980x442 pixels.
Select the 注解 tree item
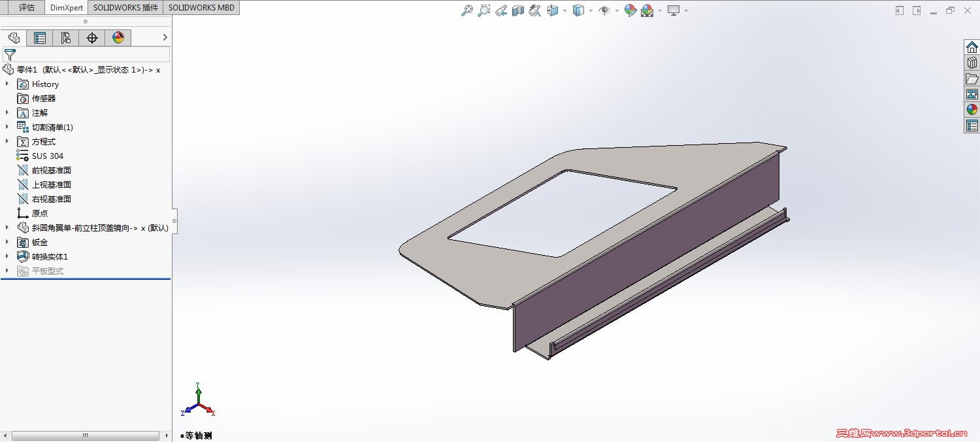(x=33, y=112)
